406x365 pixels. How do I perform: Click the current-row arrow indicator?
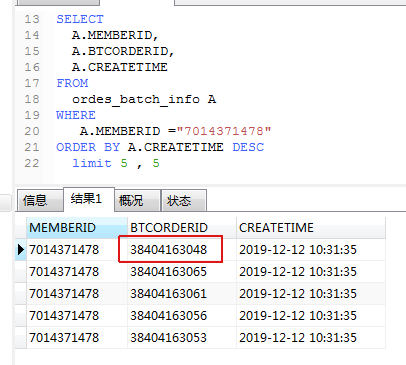[21, 250]
